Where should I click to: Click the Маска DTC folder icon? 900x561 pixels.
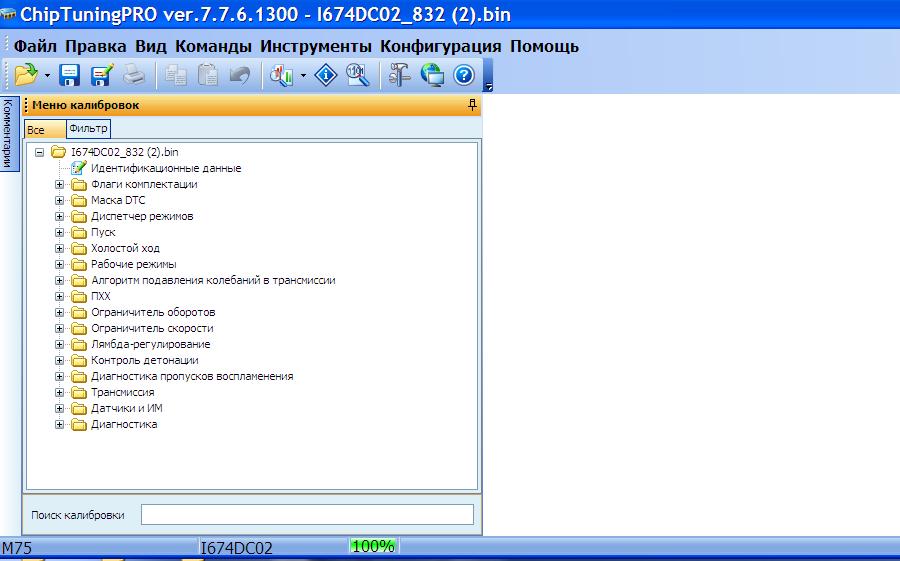(79, 200)
